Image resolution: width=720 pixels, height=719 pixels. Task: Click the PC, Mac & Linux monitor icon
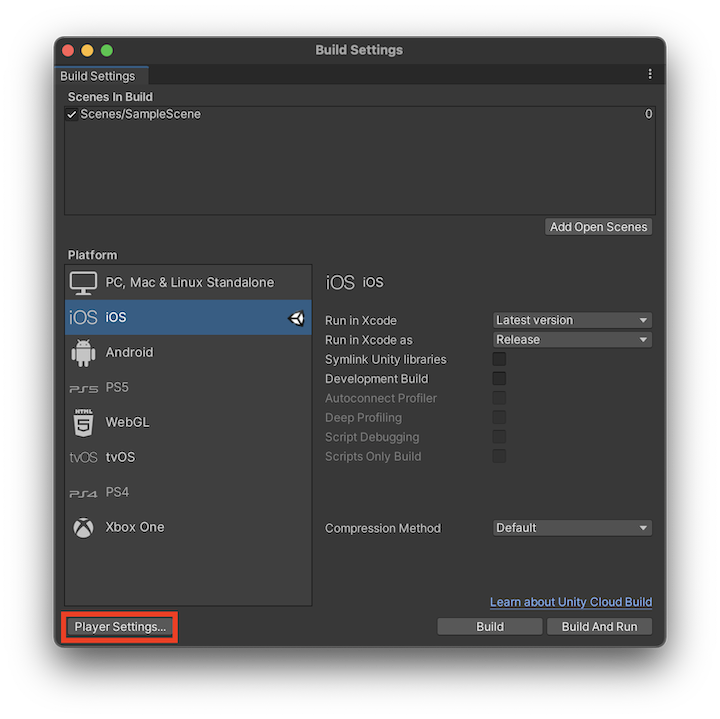point(83,283)
